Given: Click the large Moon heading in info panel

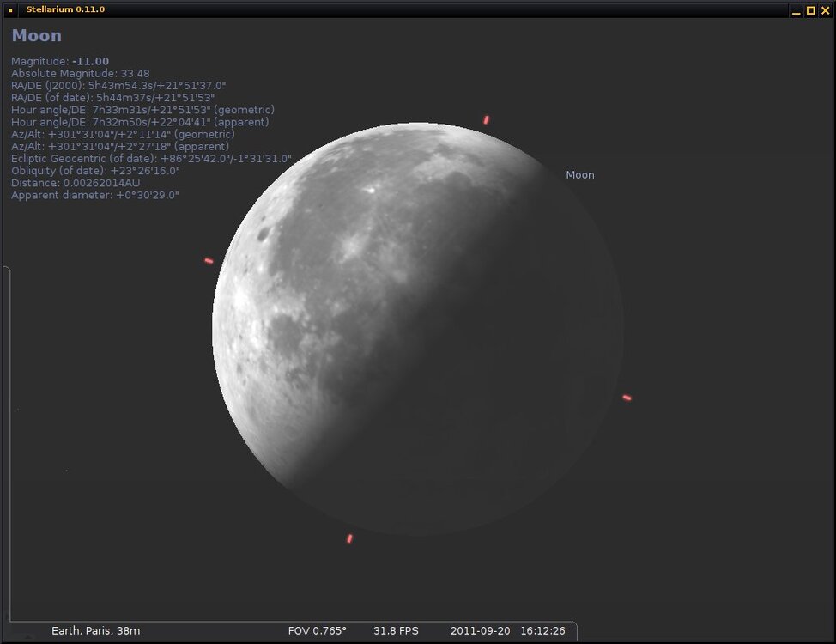Looking at the screenshot, I should [x=37, y=36].
